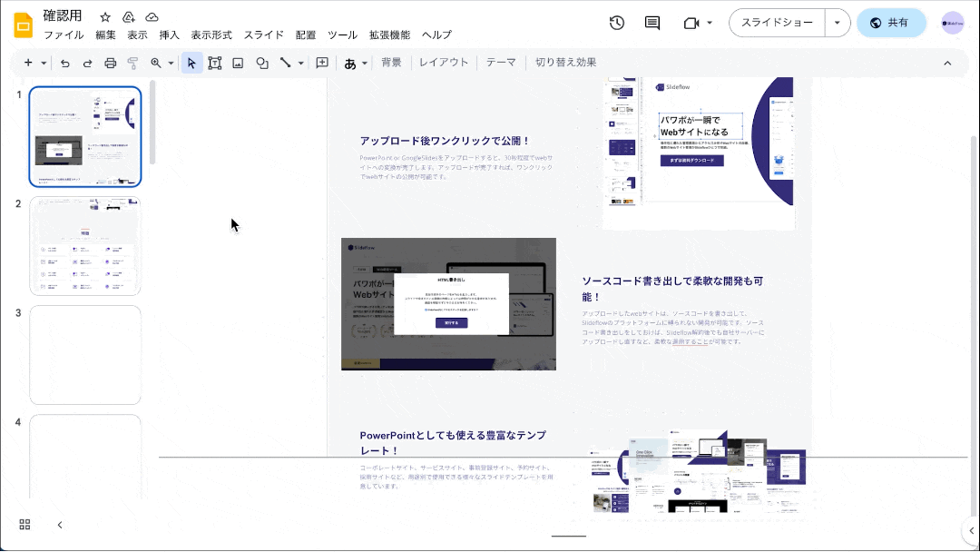The image size is (980, 552).
Task: Star the document 確認用
Action: 105,17
